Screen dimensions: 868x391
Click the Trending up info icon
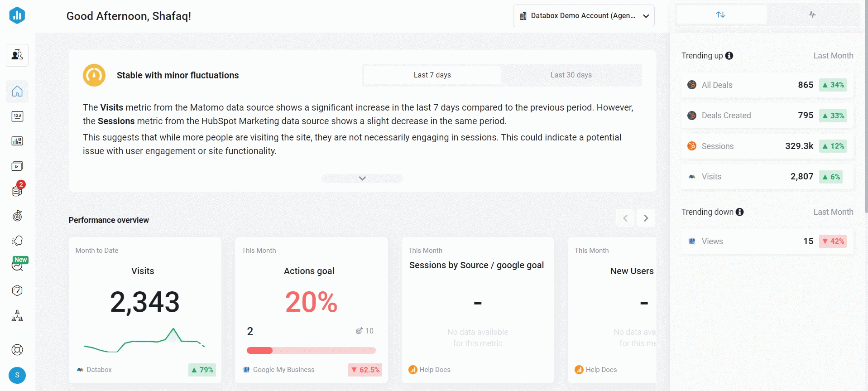(x=729, y=56)
